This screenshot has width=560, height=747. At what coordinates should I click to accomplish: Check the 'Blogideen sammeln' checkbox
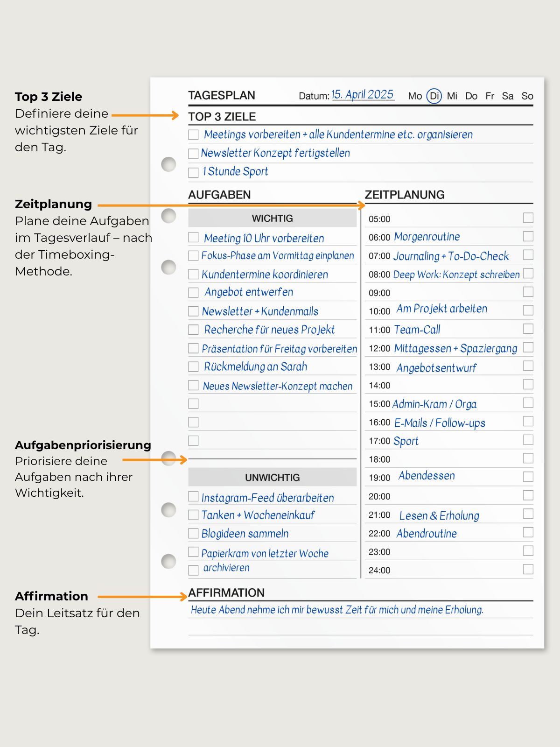(193, 533)
